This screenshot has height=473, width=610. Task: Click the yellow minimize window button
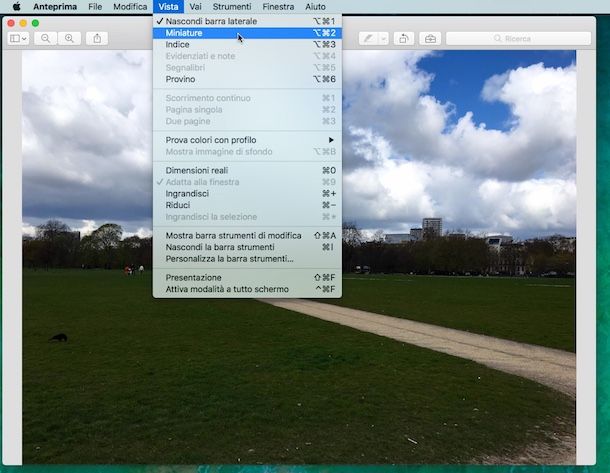(23, 23)
